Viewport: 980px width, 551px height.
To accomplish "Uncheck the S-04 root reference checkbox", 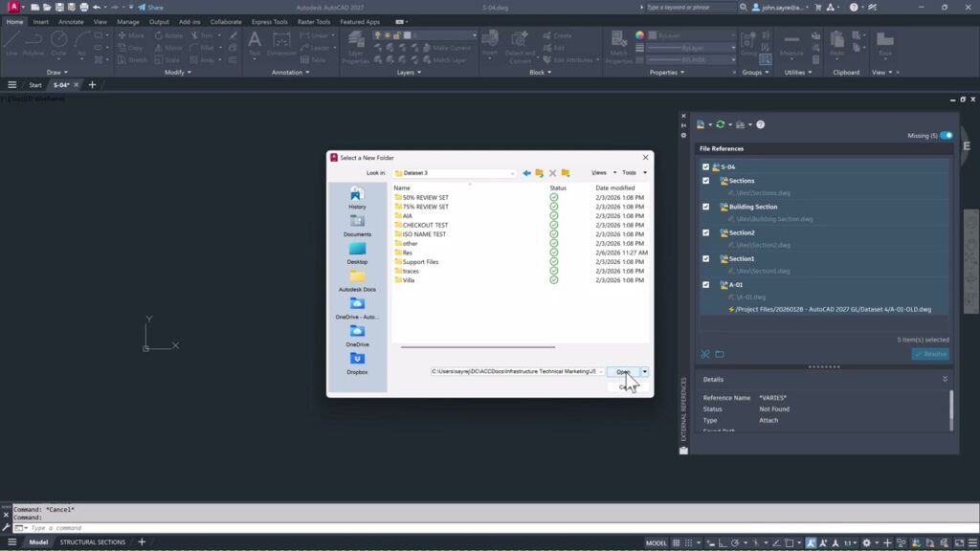I will (x=705, y=166).
